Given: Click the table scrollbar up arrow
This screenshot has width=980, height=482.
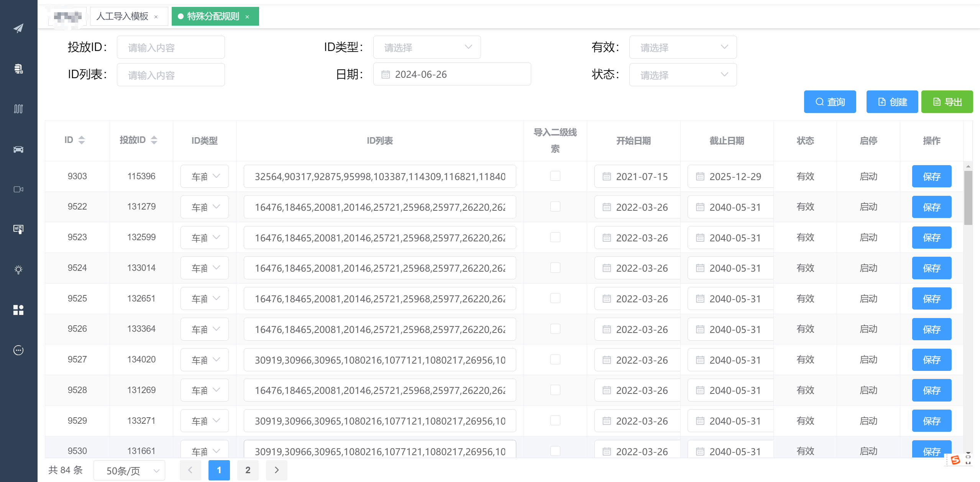Looking at the screenshot, I should [968, 166].
